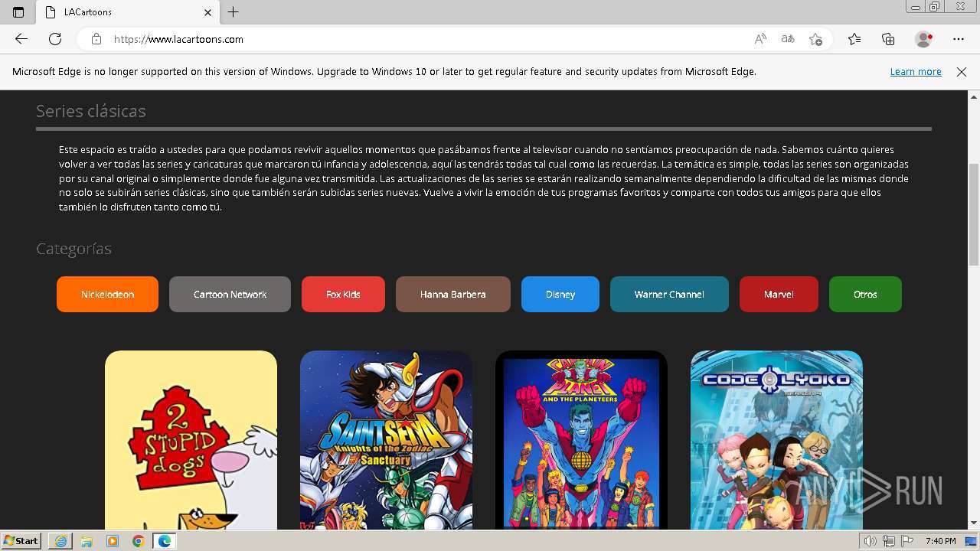Open the Warner Channel category
The image size is (980, 551).
(669, 294)
